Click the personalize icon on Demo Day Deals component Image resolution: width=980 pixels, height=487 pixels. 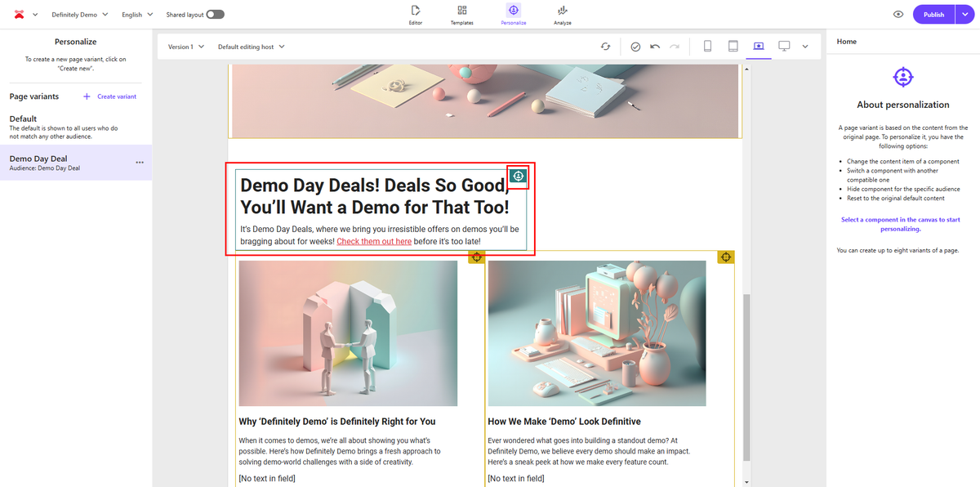point(518,176)
